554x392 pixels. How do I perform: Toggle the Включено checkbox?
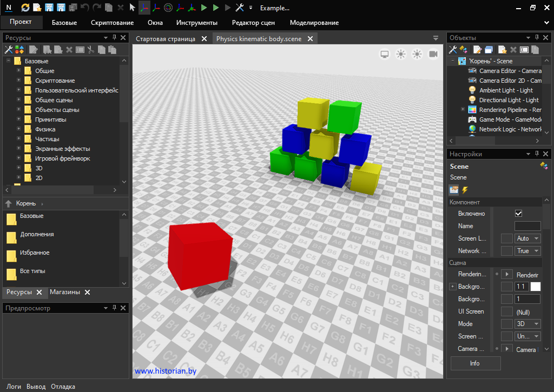pos(518,214)
